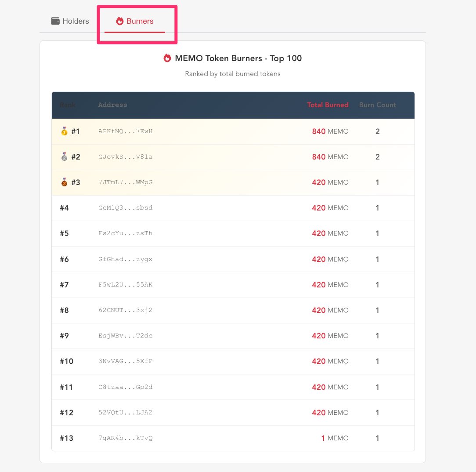Click 420 MEMO value in row #5
Screen dimensions: 476x472
tap(330, 233)
